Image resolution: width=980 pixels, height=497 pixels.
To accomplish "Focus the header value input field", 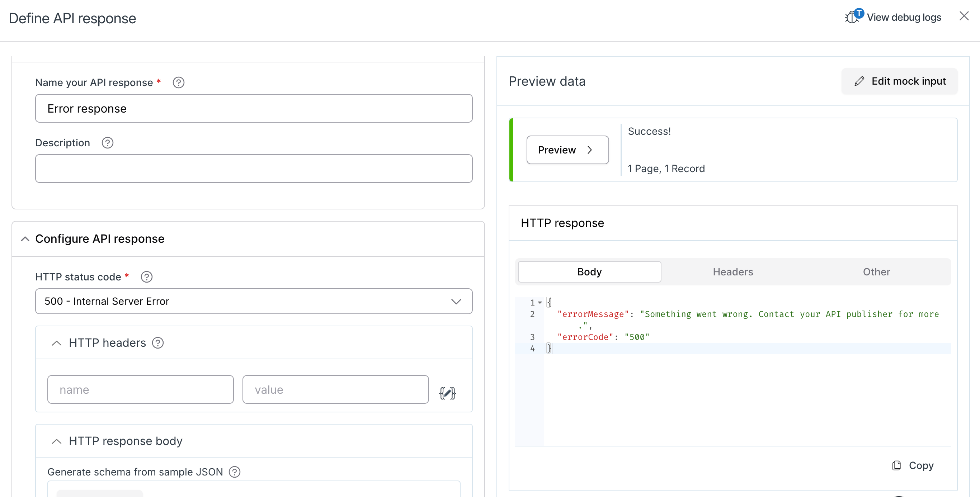I will 335,389.
